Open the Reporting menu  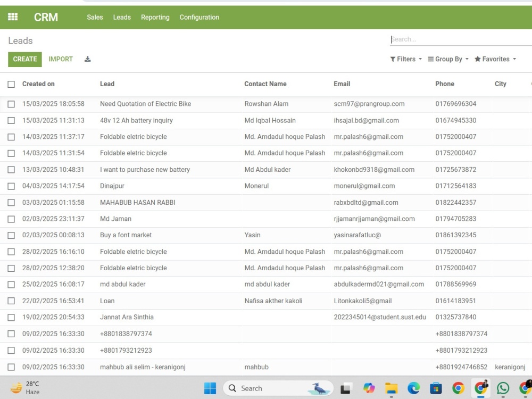(155, 18)
